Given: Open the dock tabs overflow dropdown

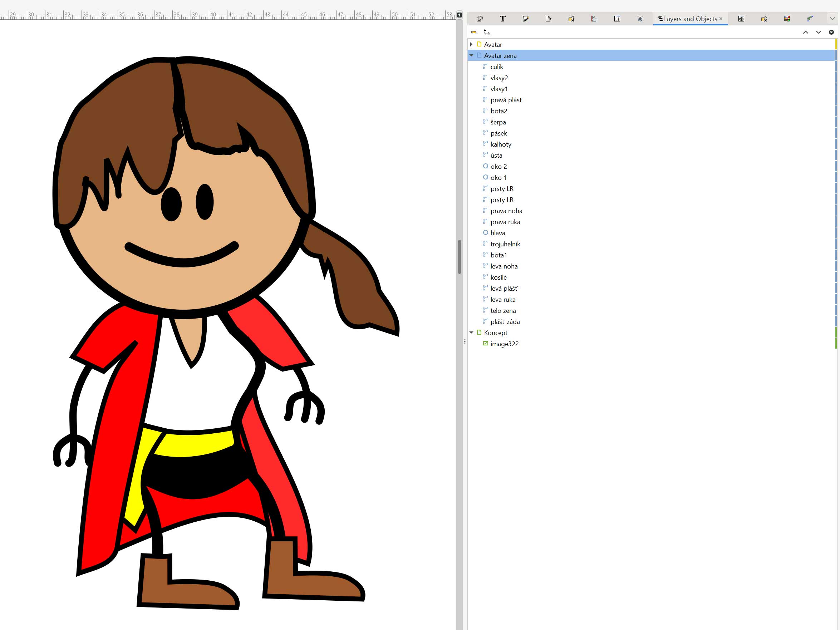Looking at the screenshot, I should (x=832, y=19).
